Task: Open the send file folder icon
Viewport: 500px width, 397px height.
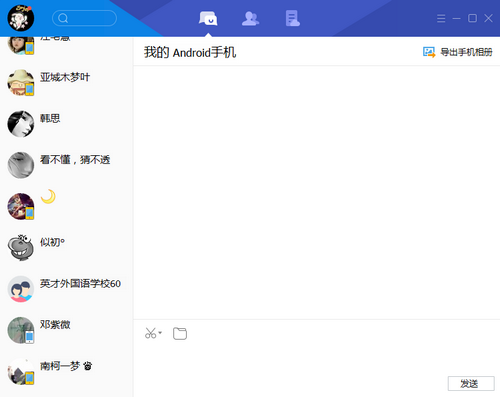Action: pyautogui.click(x=180, y=333)
